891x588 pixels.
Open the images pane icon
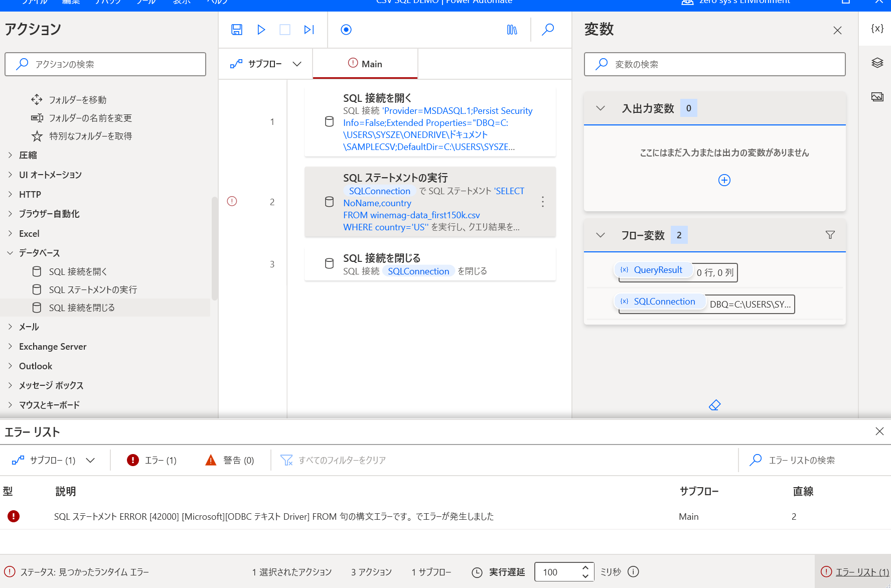877,97
